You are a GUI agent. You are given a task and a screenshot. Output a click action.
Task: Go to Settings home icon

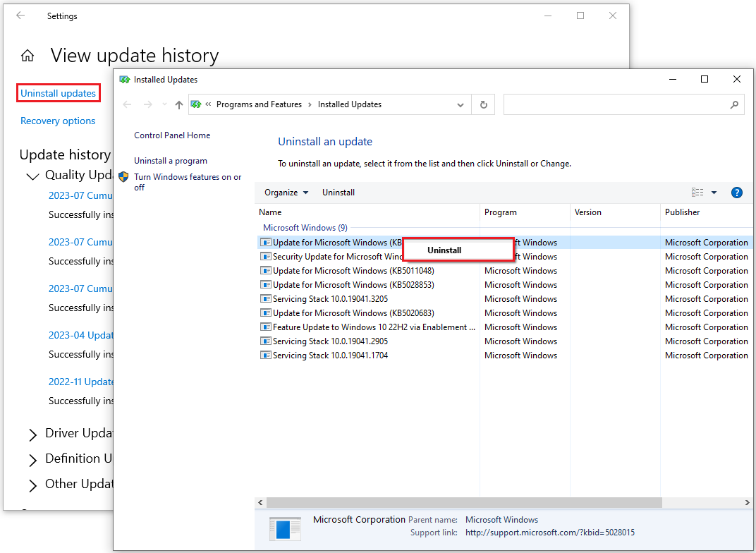coord(28,56)
